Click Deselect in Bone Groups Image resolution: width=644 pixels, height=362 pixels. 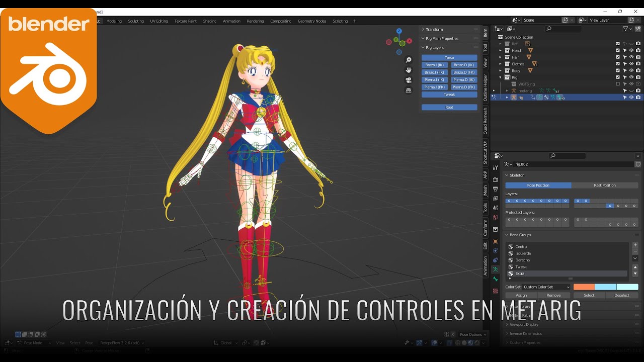click(x=622, y=295)
